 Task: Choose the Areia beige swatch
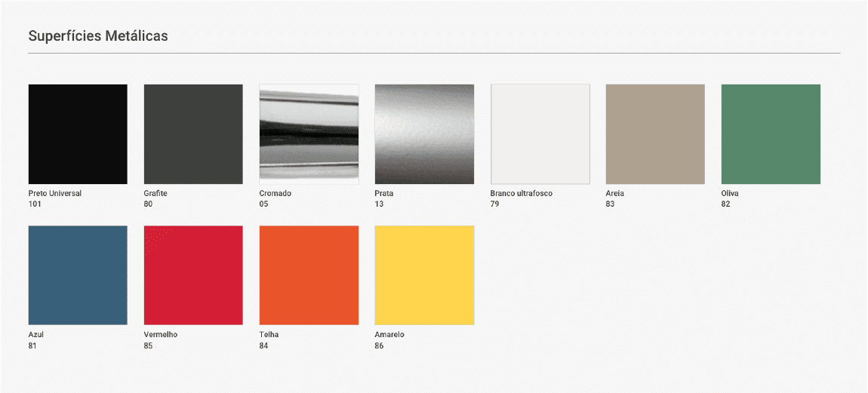coord(655,134)
